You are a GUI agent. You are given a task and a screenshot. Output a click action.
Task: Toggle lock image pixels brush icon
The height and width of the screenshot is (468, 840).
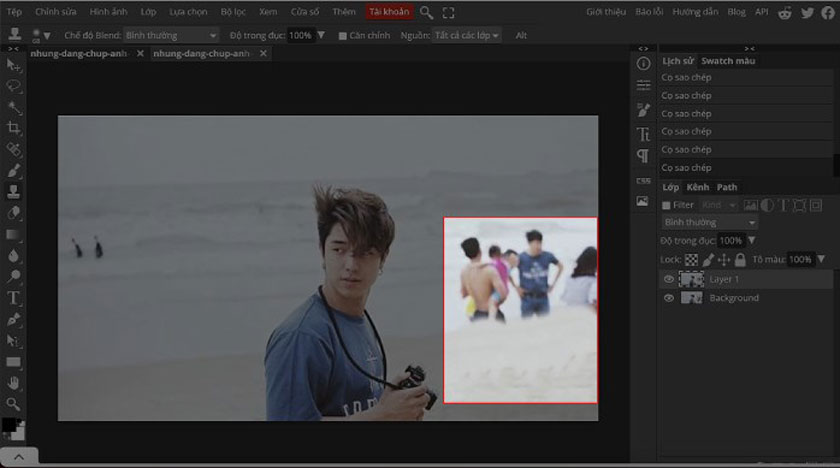pos(708,260)
